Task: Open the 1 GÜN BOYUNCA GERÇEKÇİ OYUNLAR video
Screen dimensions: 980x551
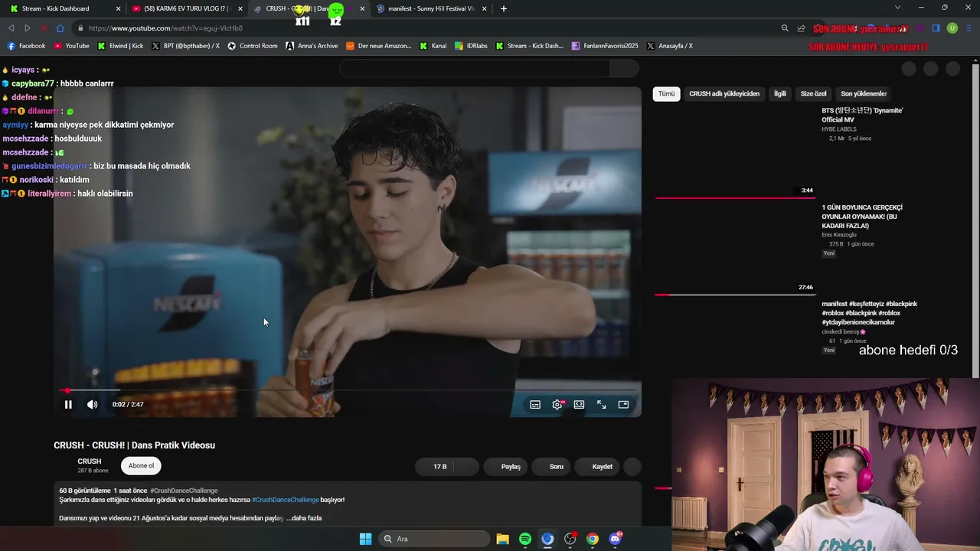Action: [862, 217]
